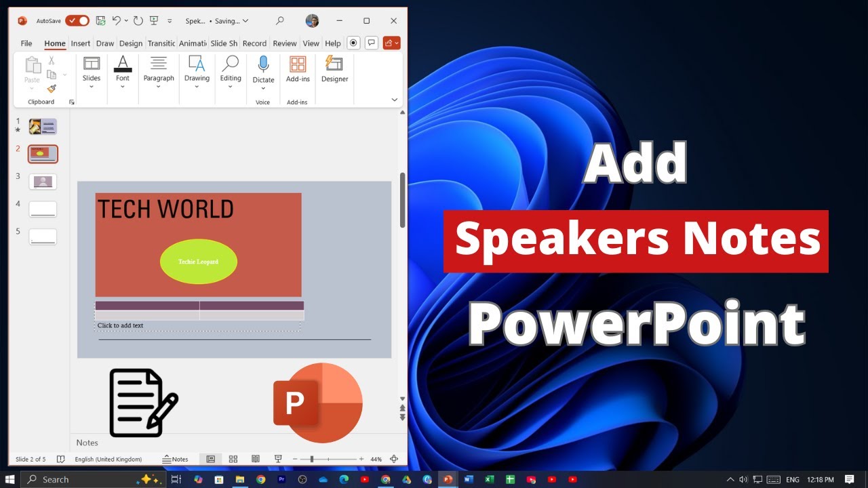
Task: Click the Save icon in the title bar
Action: 101,21
